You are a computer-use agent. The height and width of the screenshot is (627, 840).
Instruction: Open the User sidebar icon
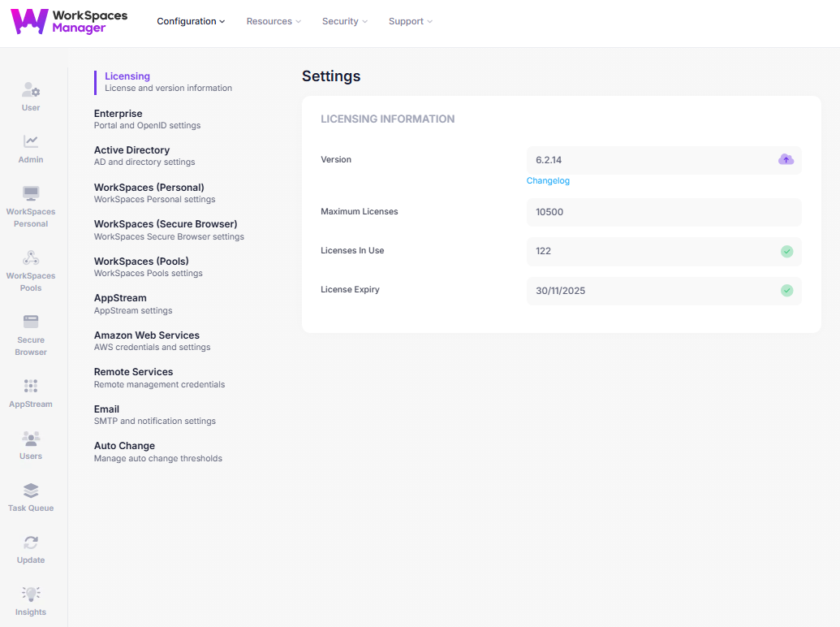coord(31,92)
